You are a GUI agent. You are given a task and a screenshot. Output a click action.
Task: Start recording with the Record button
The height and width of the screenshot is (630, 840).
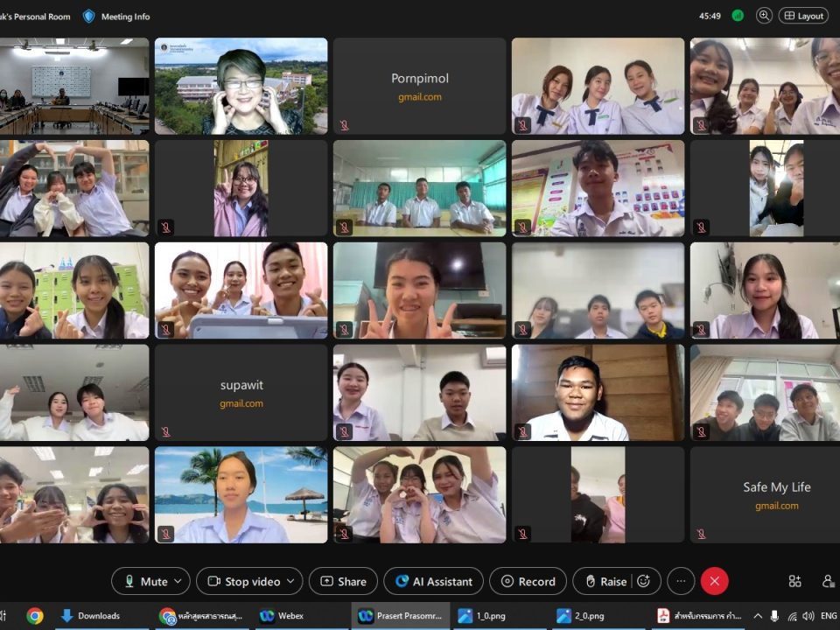527,581
